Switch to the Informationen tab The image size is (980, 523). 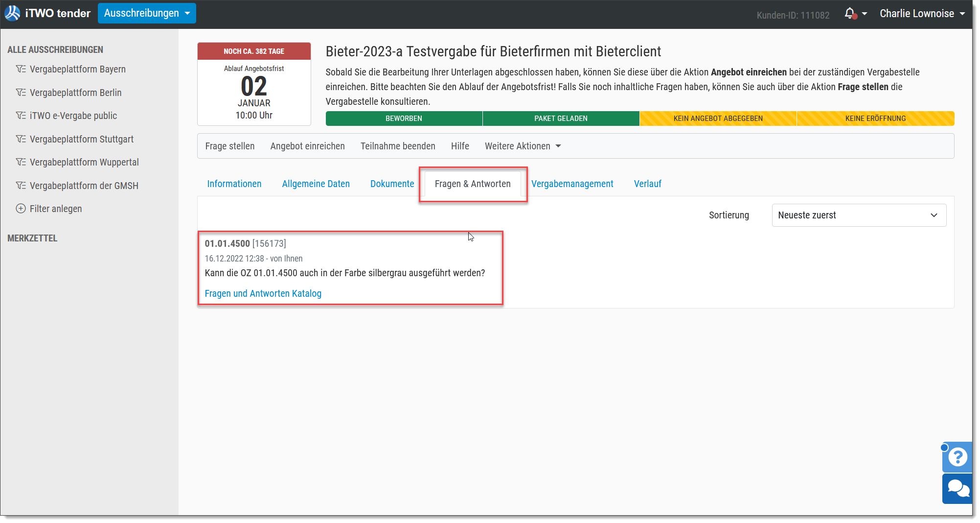point(234,184)
